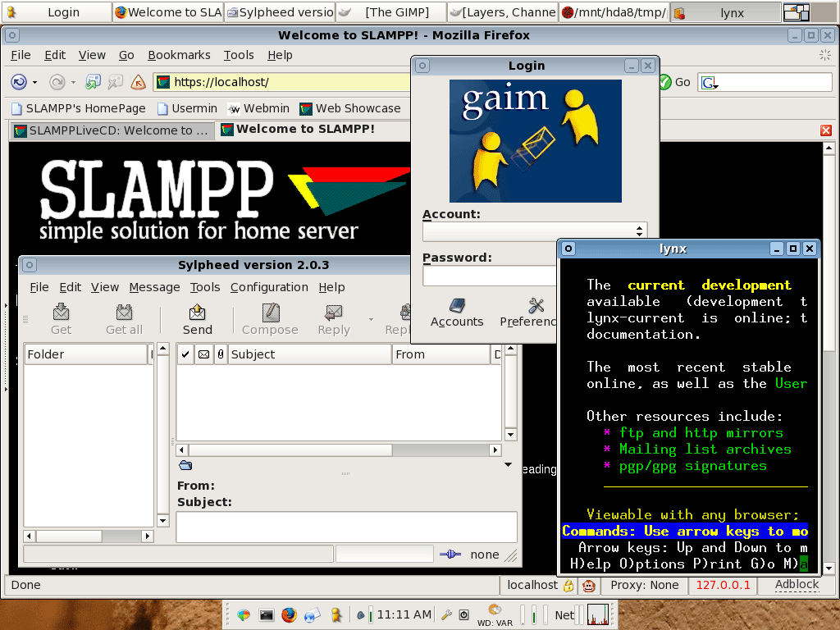Launch the mail client from the panel
The width and height of the screenshot is (840, 630).
tap(313, 615)
